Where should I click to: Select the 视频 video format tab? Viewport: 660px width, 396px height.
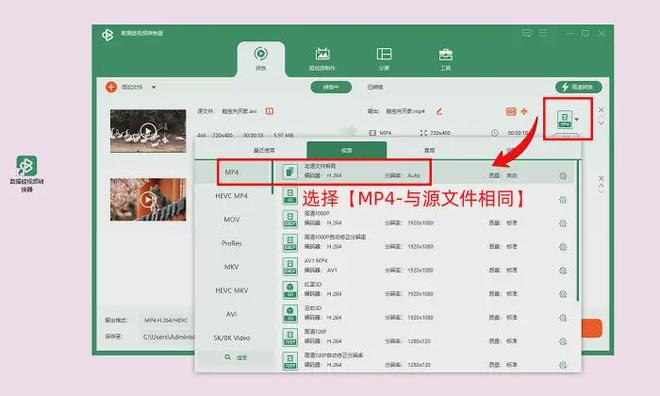(x=346, y=150)
